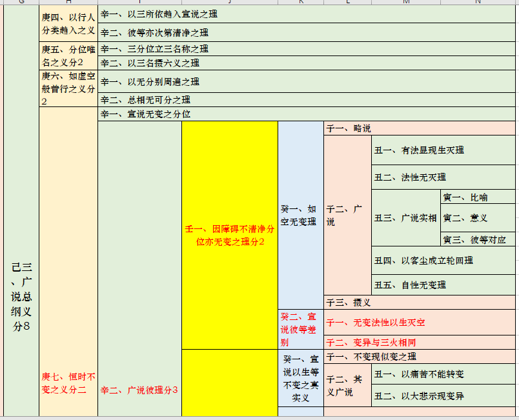Select cell 丑一、有法显现生灭理
This screenshot has height=420, width=519.
coord(443,150)
